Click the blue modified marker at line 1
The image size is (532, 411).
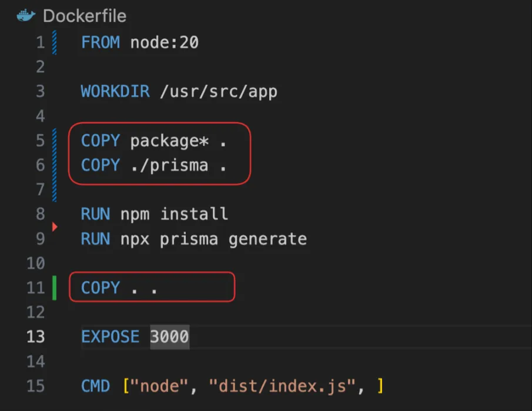coord(55,42)
